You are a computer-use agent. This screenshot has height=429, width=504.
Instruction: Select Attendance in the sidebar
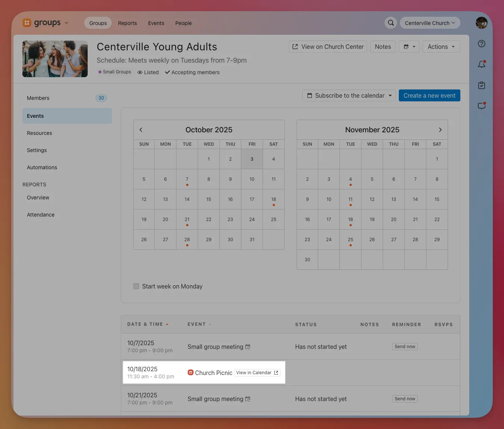point(41,215)
